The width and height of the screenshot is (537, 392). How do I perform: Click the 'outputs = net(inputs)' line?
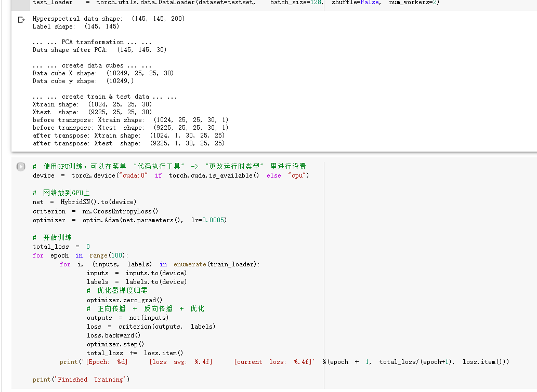coord(128,318)
